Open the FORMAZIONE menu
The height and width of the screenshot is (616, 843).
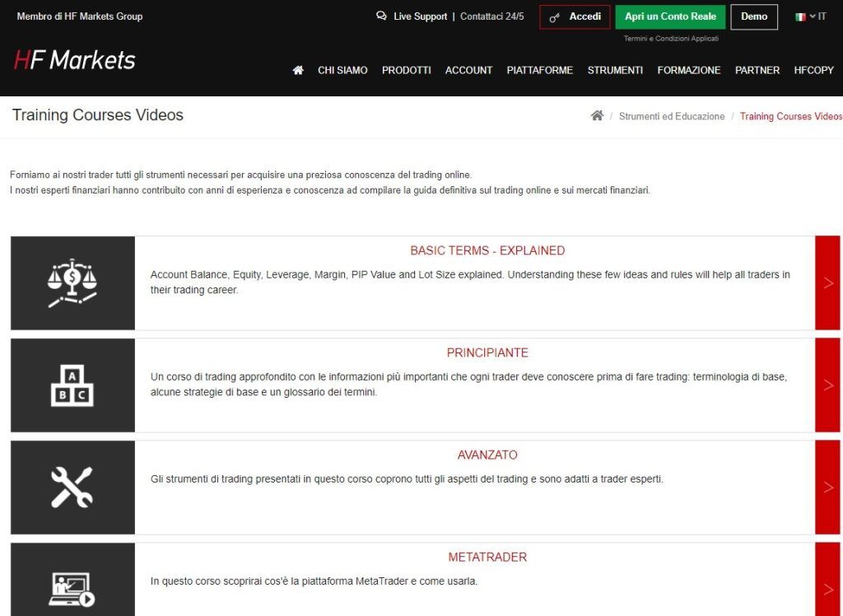[x=689, y=71]
